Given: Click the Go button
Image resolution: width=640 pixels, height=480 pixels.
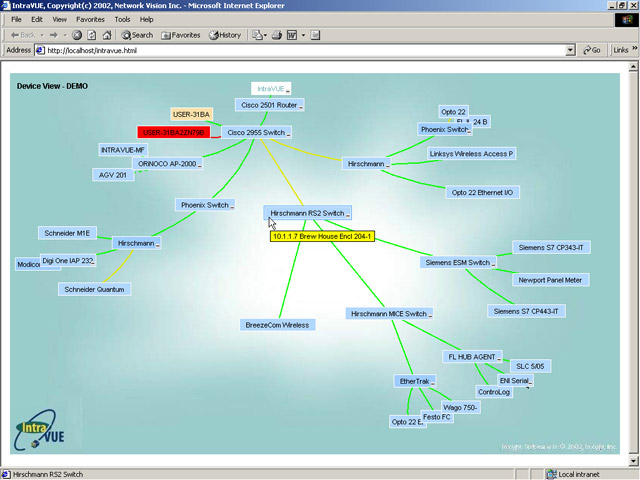Looking at the screenshot, I should coord(591,50).
